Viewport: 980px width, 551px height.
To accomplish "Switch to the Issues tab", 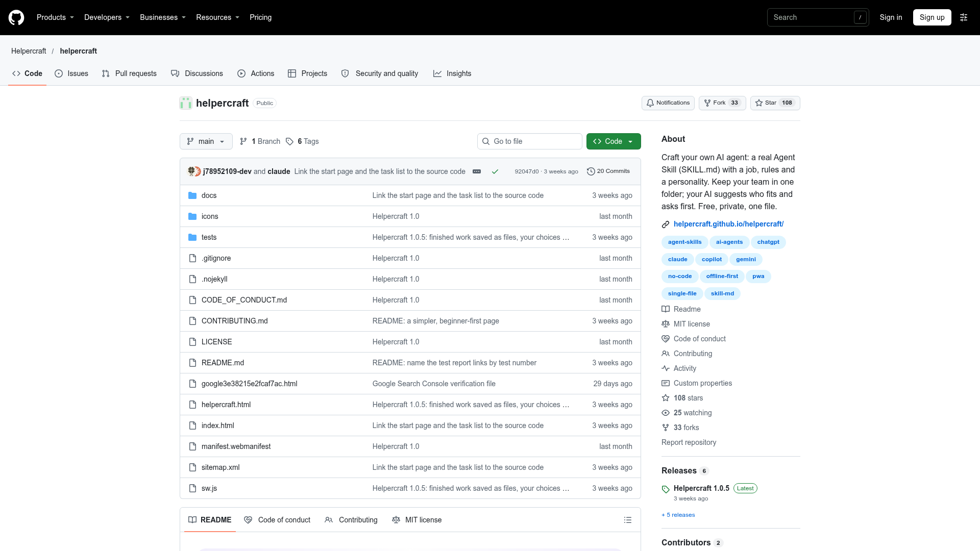I will pyautogui.click(x=71, y=73).
